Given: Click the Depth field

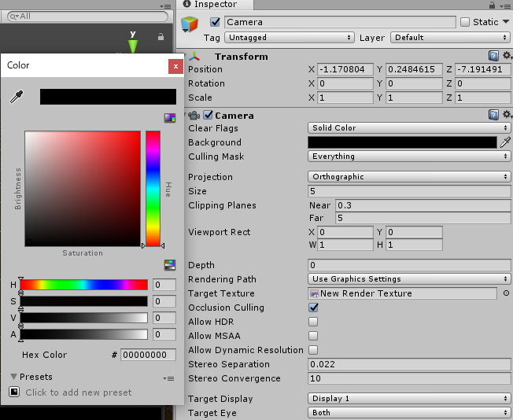Looking at the screenshot, I should 409,265.
